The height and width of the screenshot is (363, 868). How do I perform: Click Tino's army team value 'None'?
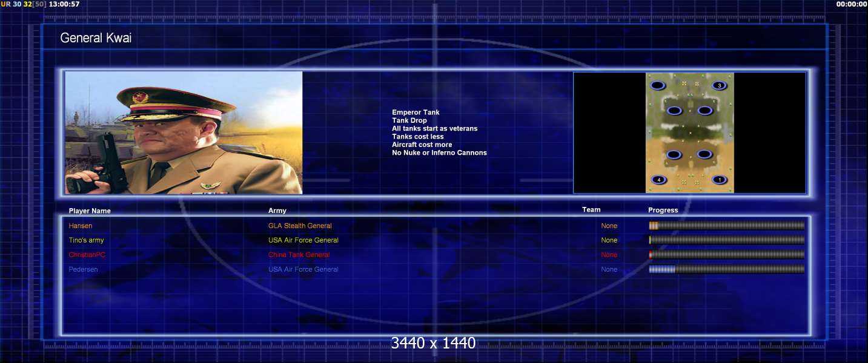[x=609, y=240]
